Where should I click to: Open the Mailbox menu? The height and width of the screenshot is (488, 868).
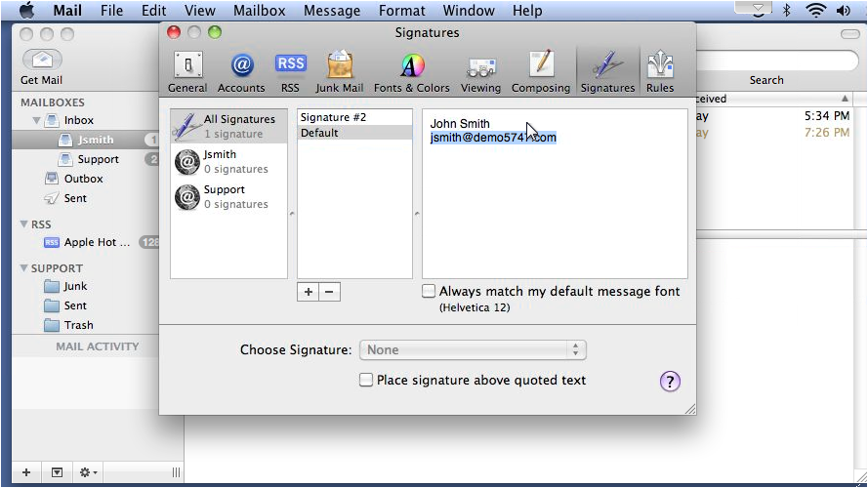coord(259,11)
